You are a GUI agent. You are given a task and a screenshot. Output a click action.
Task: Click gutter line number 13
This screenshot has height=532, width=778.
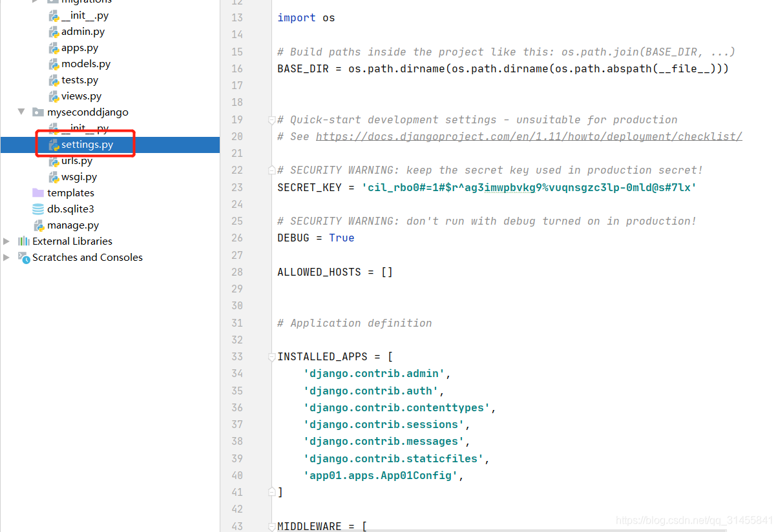(237, 18)
